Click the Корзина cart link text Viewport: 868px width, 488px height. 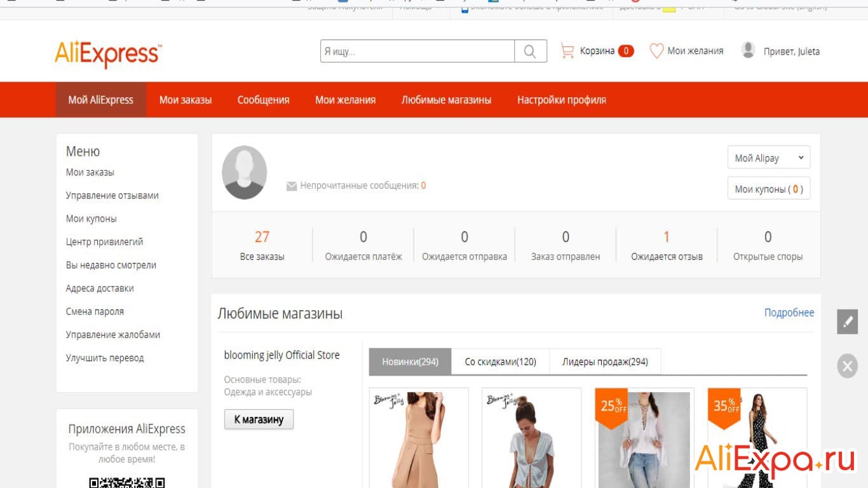(597, 51)
